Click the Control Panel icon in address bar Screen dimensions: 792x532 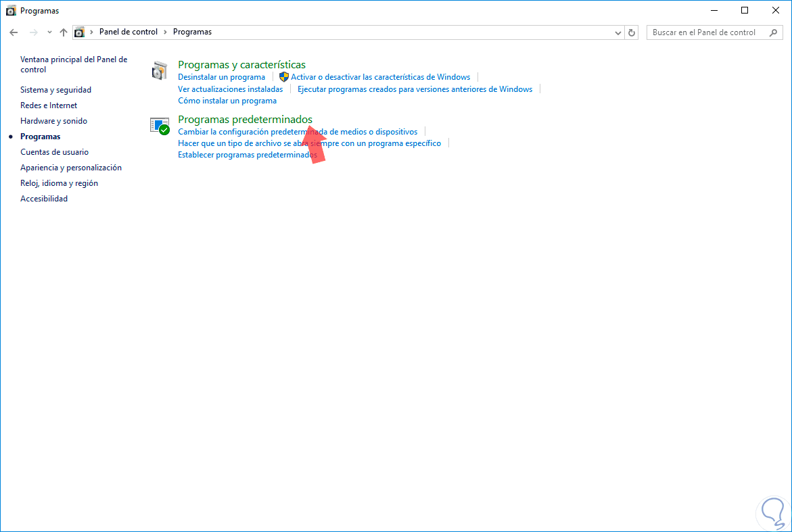click(79, 32)
